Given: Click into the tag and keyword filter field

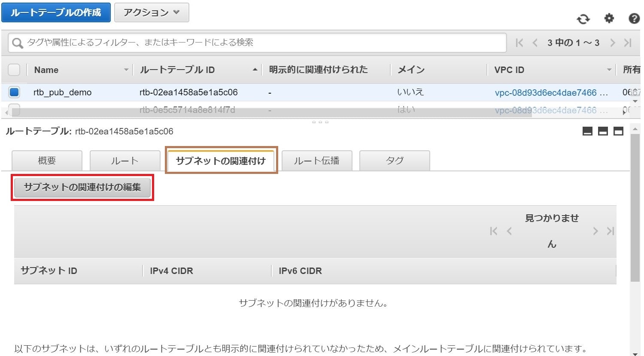Looking at the screenshot, I should point(258,43).
